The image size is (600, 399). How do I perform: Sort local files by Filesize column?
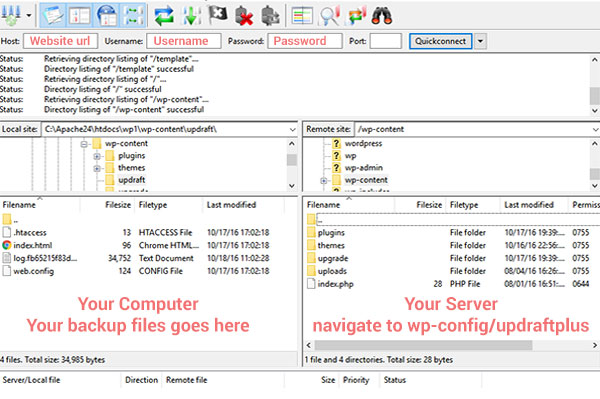[118, 205]
